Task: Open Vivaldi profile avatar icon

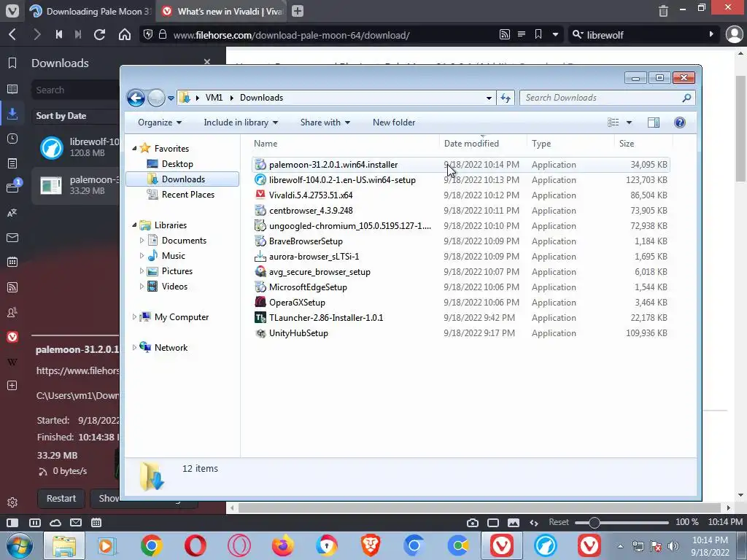Action: tap(734, 34)
